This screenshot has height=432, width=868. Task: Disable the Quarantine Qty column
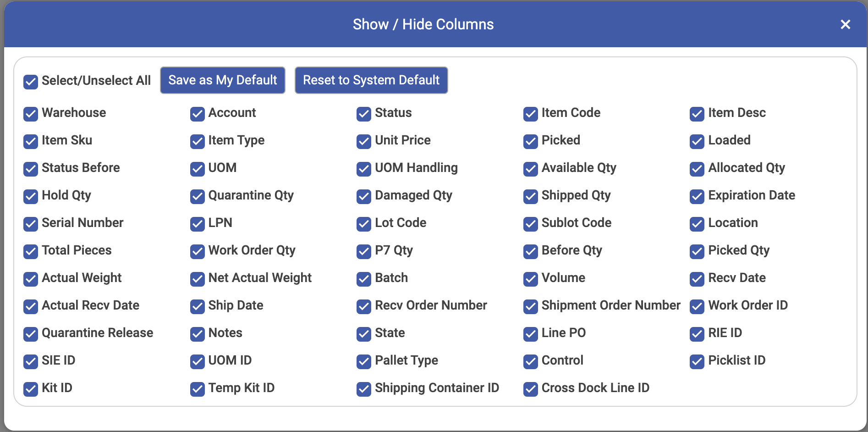pos(198,197)
